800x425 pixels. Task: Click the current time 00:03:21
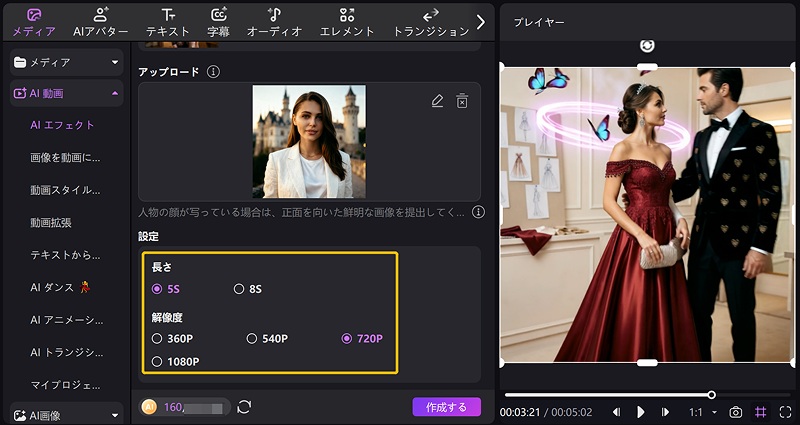[519, 412]
